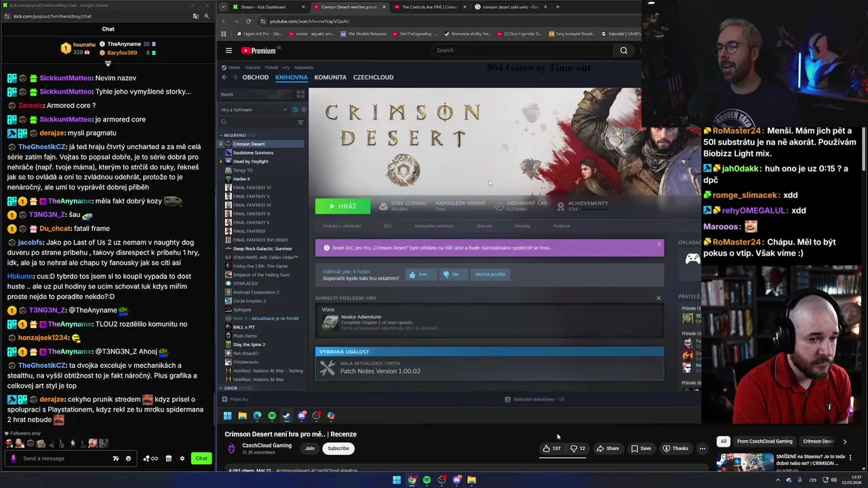The height and width of the screenshot is (488, 868).
Task: Open The Models Resource bookmark
Action: [x=364, y=33]
